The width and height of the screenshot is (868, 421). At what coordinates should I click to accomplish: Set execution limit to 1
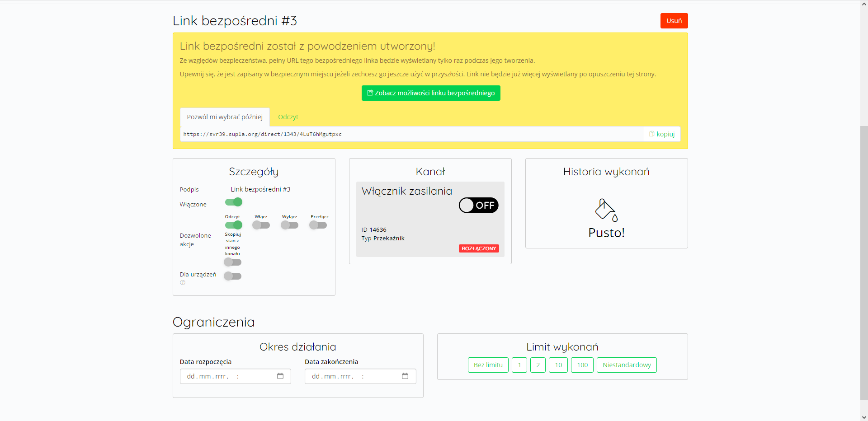point(519,365)
